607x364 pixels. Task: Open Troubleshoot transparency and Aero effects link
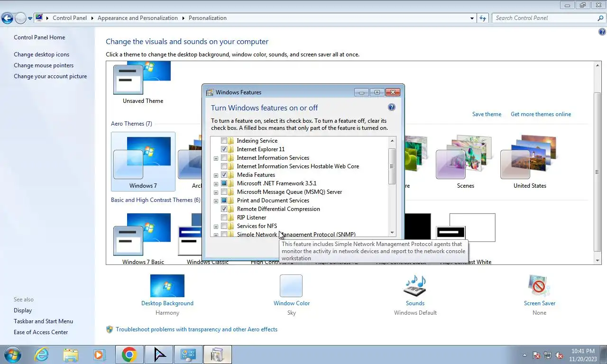tap(196, 329)
